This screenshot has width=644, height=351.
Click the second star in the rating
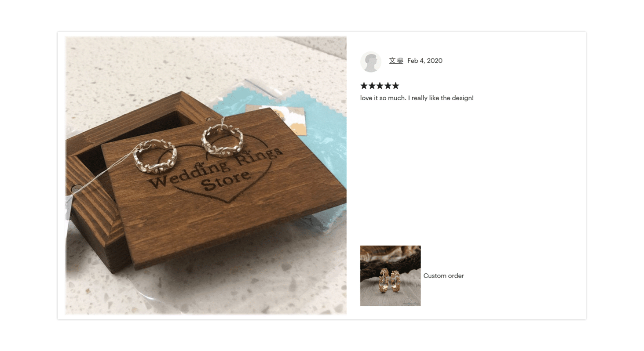coord(372,86)
